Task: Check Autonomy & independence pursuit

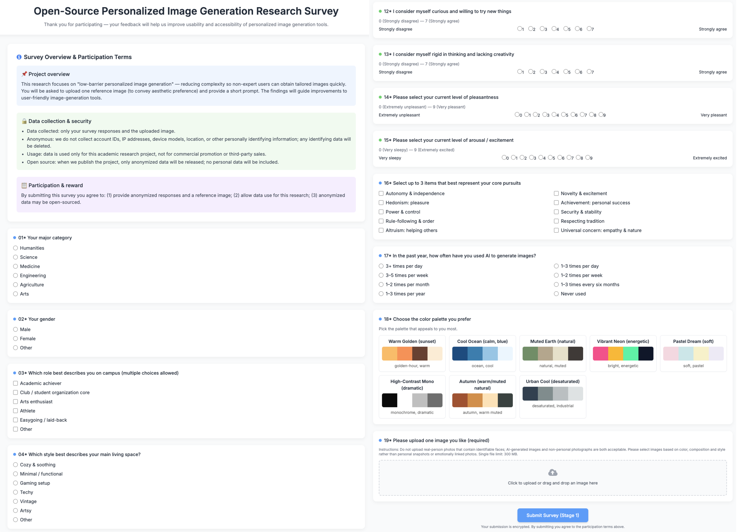Action: coord(381,193)
